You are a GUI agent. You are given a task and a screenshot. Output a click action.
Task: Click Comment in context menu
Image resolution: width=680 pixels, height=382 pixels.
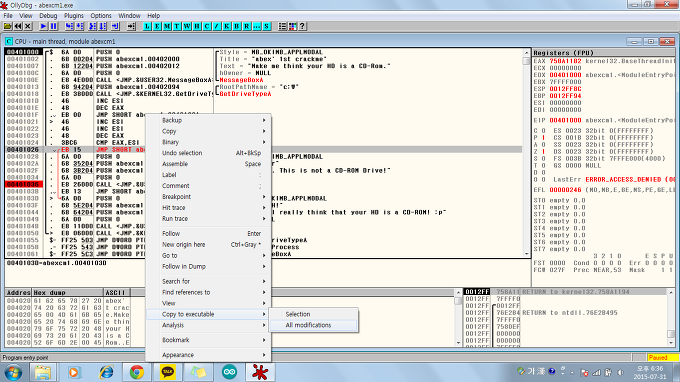click(209, 186)
